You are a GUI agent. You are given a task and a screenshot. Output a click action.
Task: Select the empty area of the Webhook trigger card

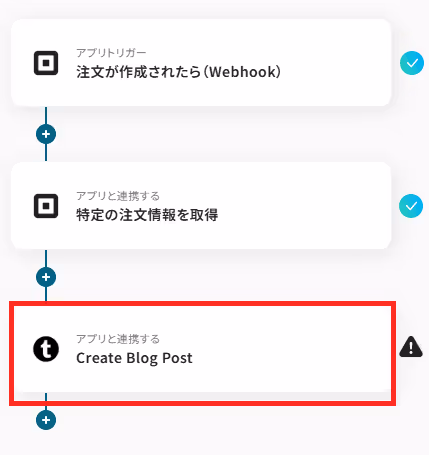333,63
